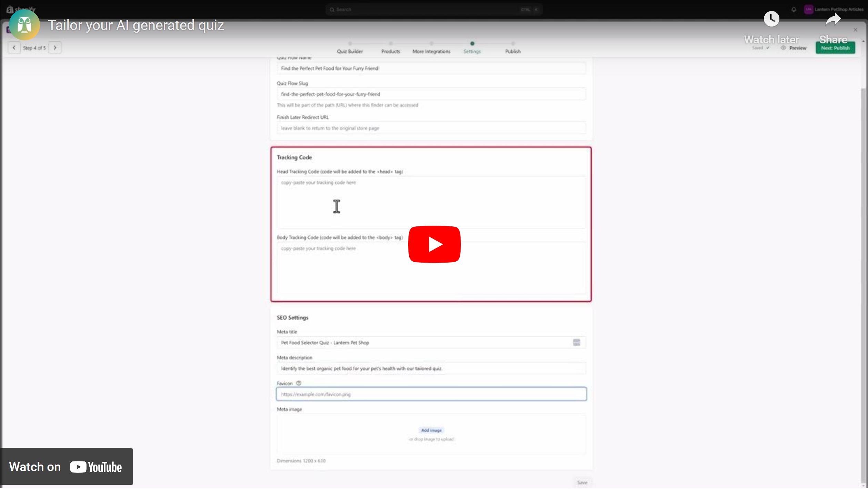868x489 pixels.
Task: Click the 'Tracking Code' heading
Action: (294, 157)
